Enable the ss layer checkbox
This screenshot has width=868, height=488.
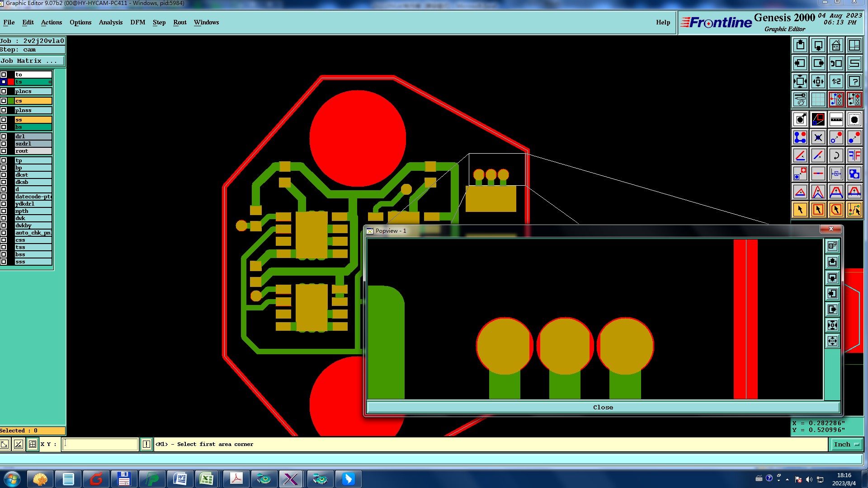[x=4, y=120]
